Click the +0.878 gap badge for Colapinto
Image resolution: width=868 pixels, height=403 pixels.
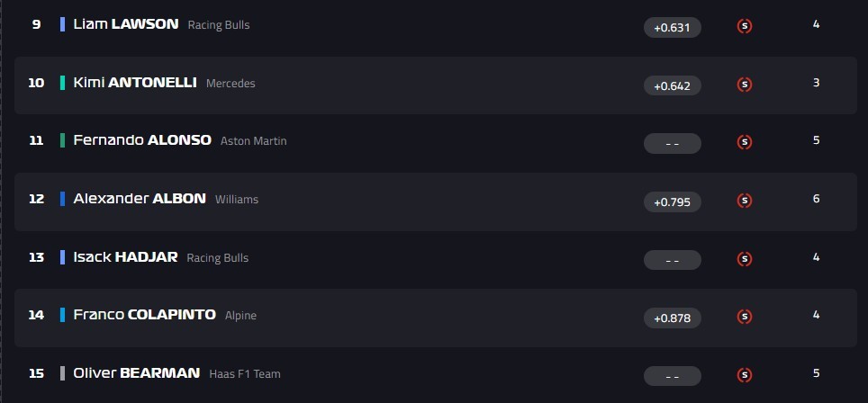[x=672, y=318]
